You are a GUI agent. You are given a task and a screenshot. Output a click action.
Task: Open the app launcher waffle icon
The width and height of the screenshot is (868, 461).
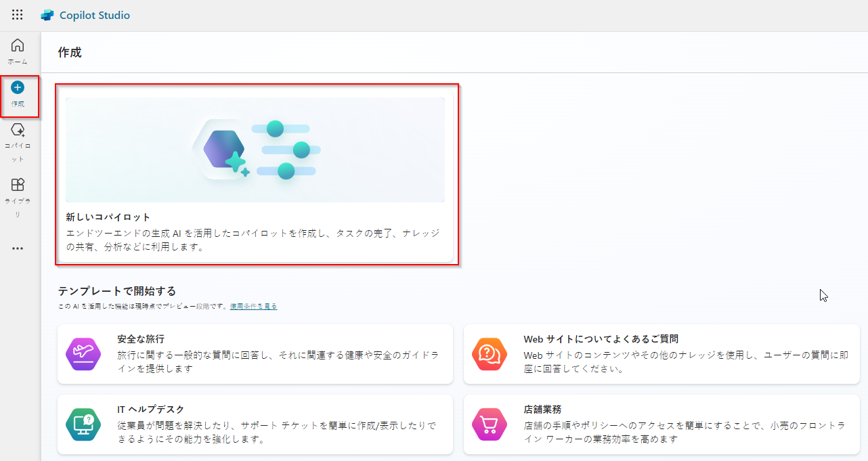(17, 14)
